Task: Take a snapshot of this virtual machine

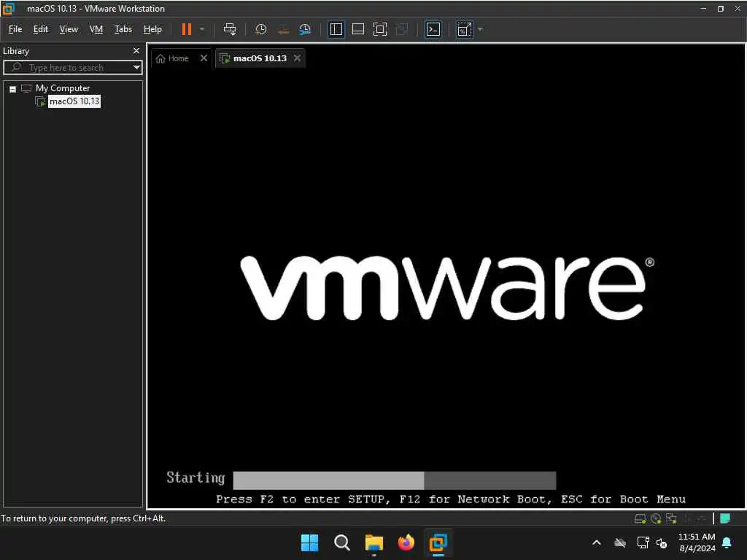Action: click(x=260, y=29)
